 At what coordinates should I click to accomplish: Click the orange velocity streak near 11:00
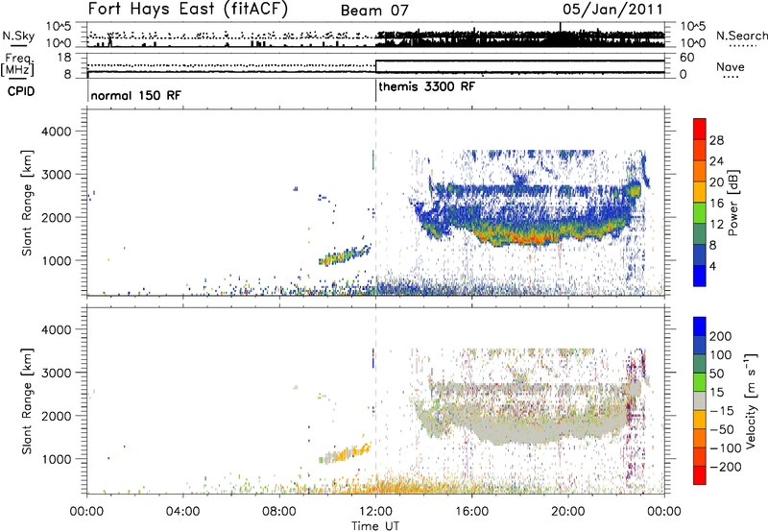346,453
